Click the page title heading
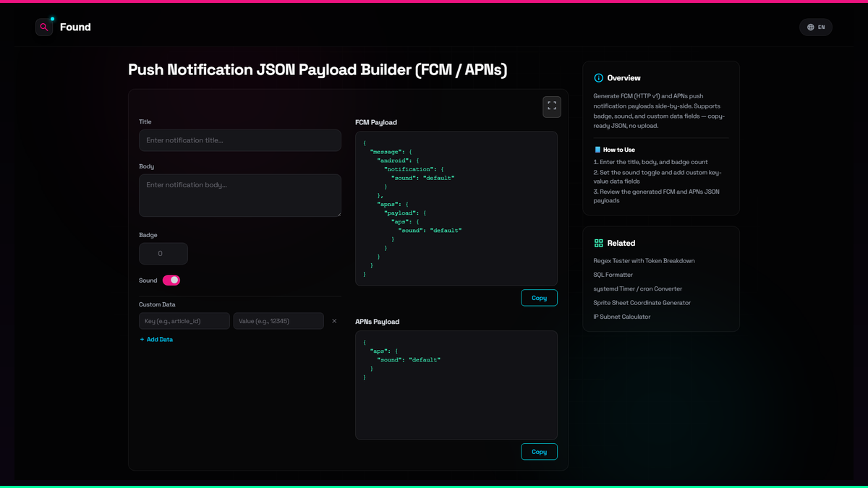The height and width of the screenshot is (488, 868). (318, 70)
